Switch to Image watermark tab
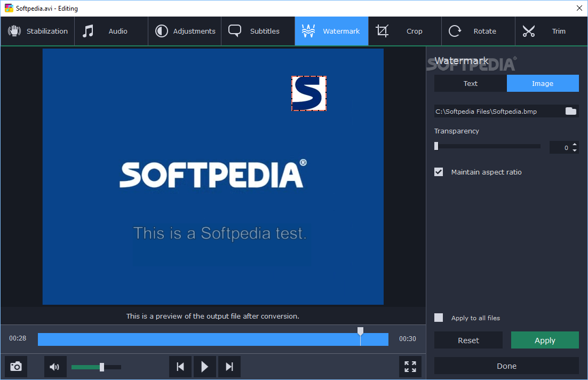Viewport: 588px width, 380px height. pyautogui.click(x=543, y=83)
